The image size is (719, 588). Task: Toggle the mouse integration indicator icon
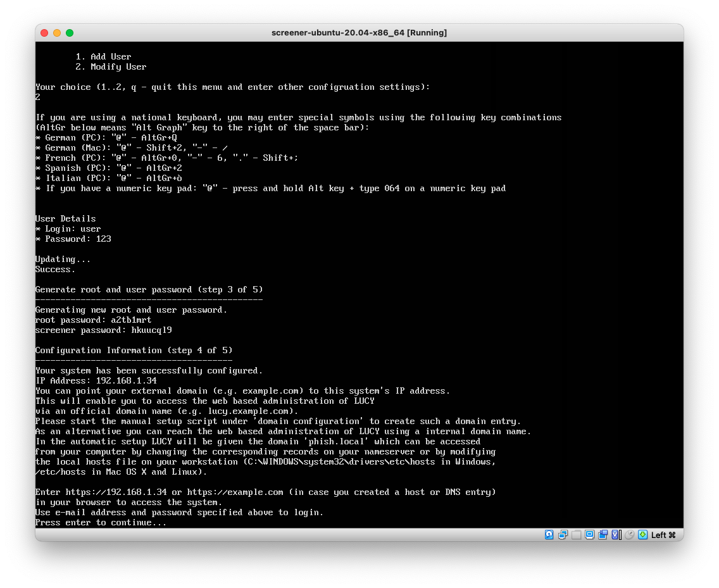(x=629, y=535)
